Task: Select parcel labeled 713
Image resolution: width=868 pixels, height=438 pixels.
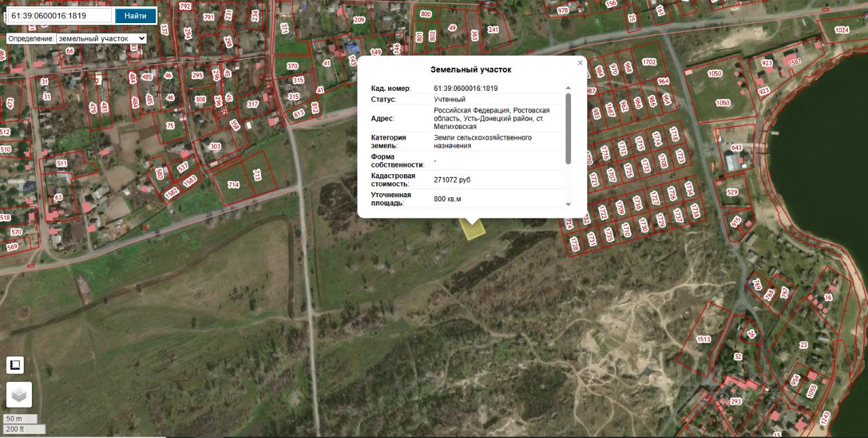Action: click(x=258, y=175)
